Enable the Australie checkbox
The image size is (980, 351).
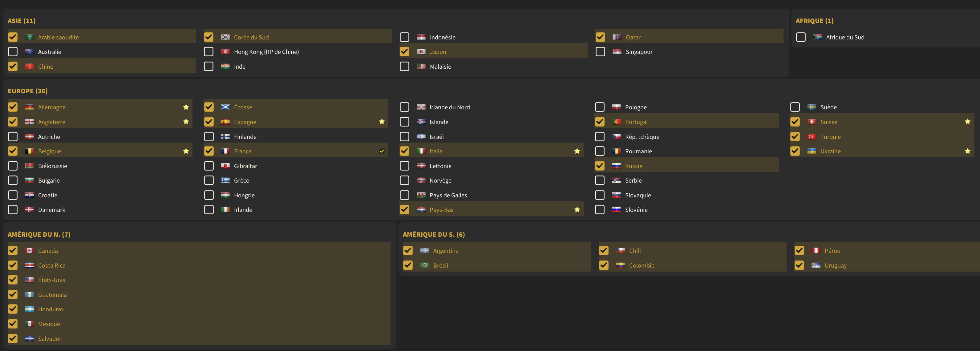(13, 52)
